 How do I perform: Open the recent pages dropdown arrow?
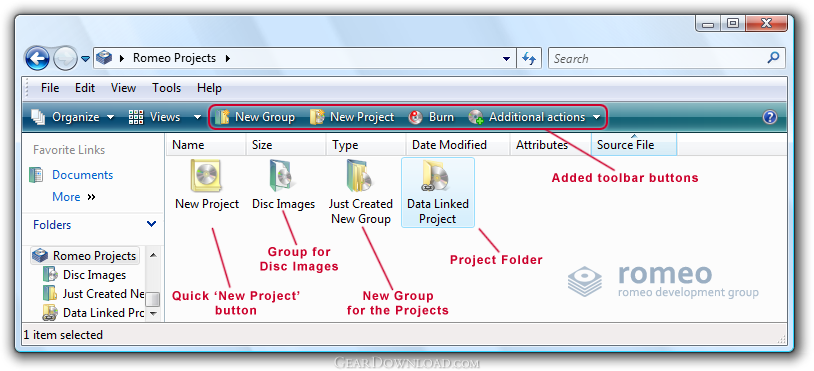coord(85,59)
